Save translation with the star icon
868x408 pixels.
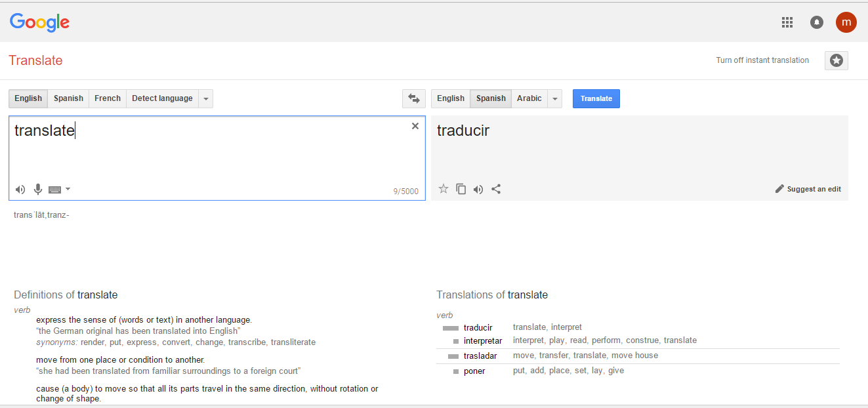click(444, 189)
